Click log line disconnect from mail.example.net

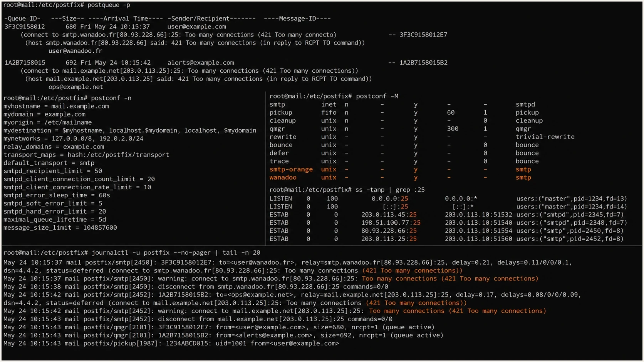click(198, 319)
